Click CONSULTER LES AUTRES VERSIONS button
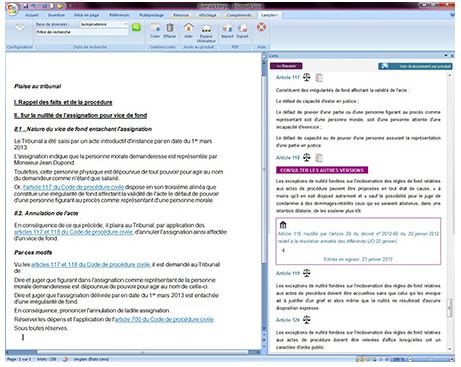This screenshot has width=461, height=367. [322, 170]
